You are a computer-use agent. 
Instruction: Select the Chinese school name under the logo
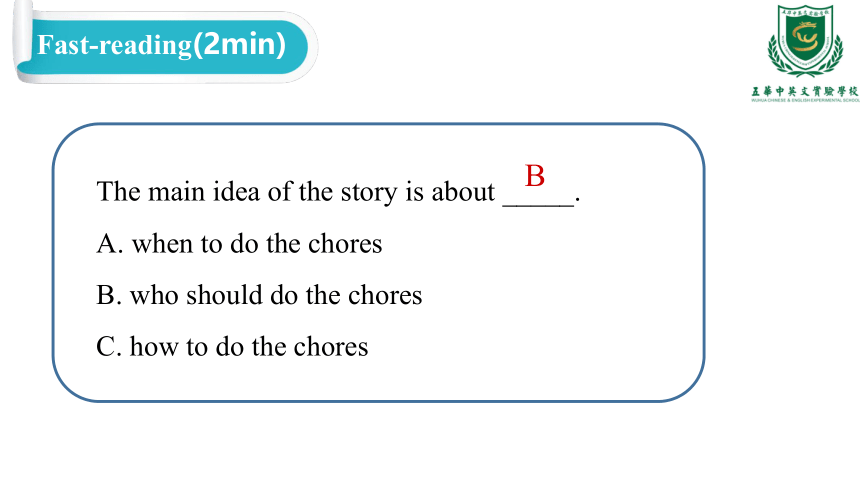pos(805,91)
